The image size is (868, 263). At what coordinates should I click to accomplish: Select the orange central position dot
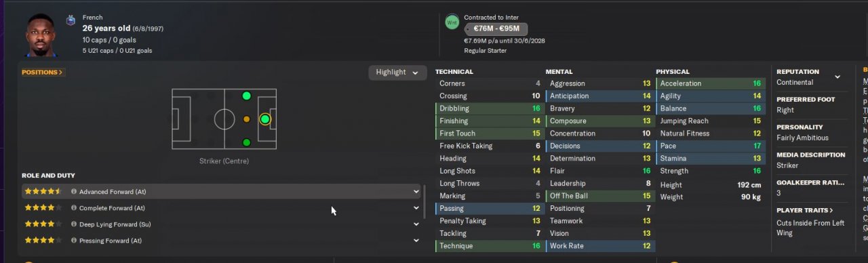coord(246,119)
